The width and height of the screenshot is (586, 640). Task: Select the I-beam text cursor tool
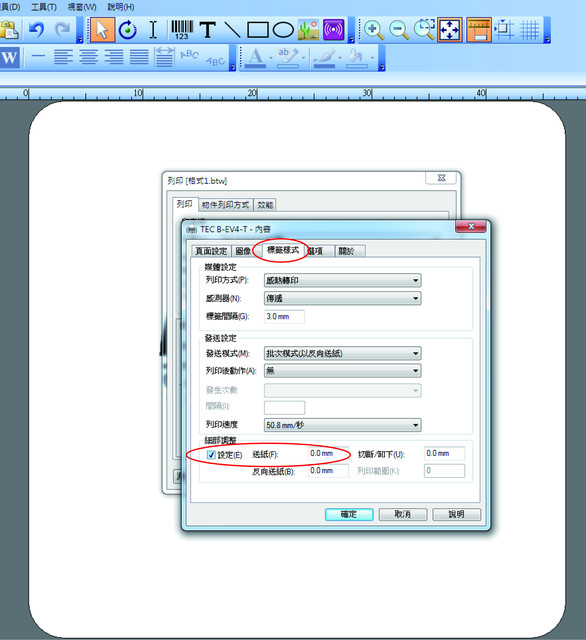(x=153, y=30)
